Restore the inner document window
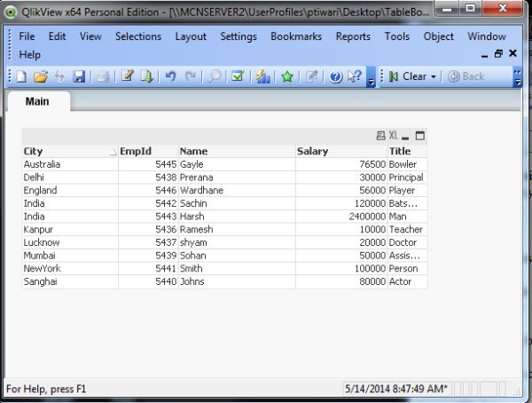 [x=498, y=53]
